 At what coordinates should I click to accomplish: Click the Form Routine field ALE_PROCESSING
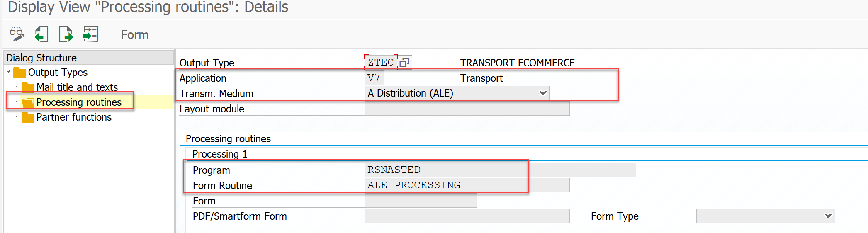[x=446, y=185]
